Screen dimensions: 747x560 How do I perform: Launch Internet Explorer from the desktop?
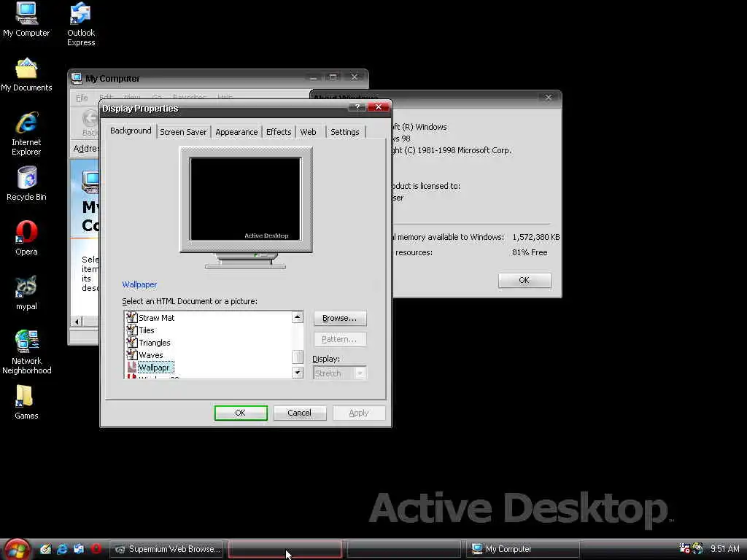(26, 134)
